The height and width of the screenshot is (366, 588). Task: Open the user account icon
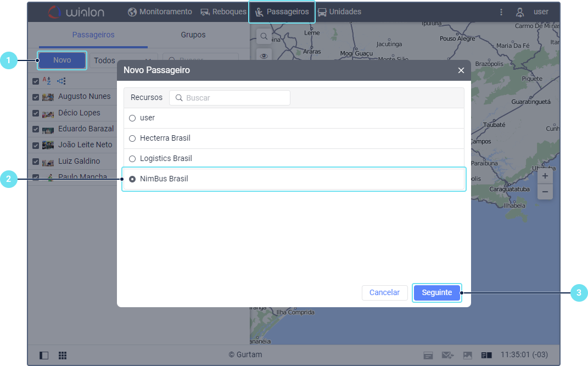[520, 13]
